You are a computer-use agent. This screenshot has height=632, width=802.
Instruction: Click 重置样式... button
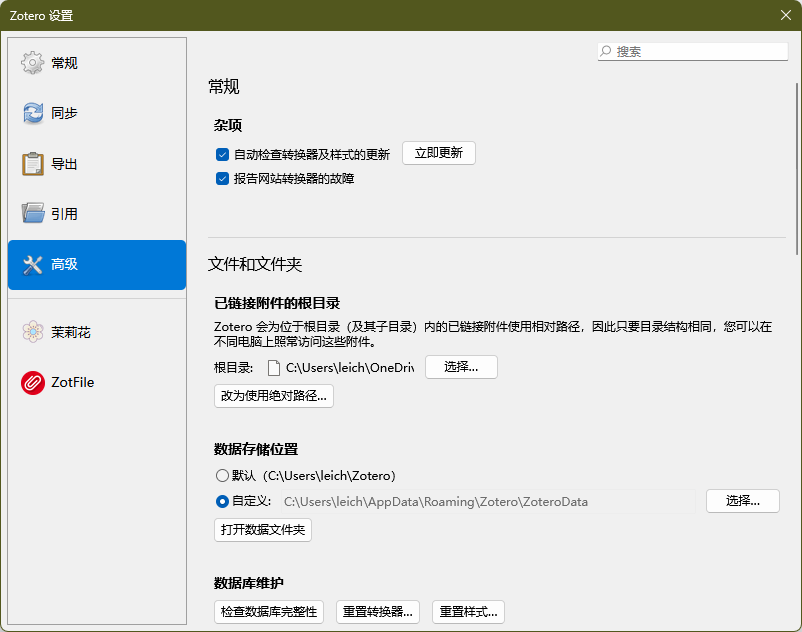pyautogui.click(x=469, y=612)
